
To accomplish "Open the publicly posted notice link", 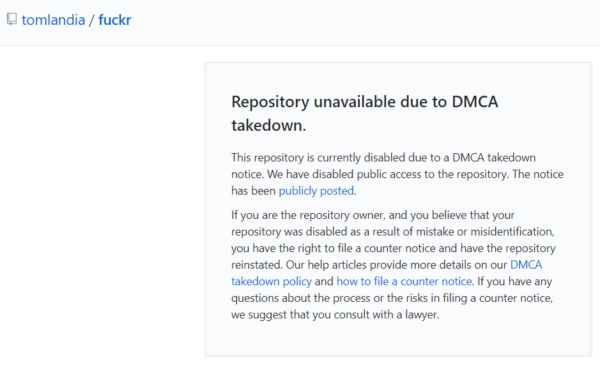I will pos(316,191).
